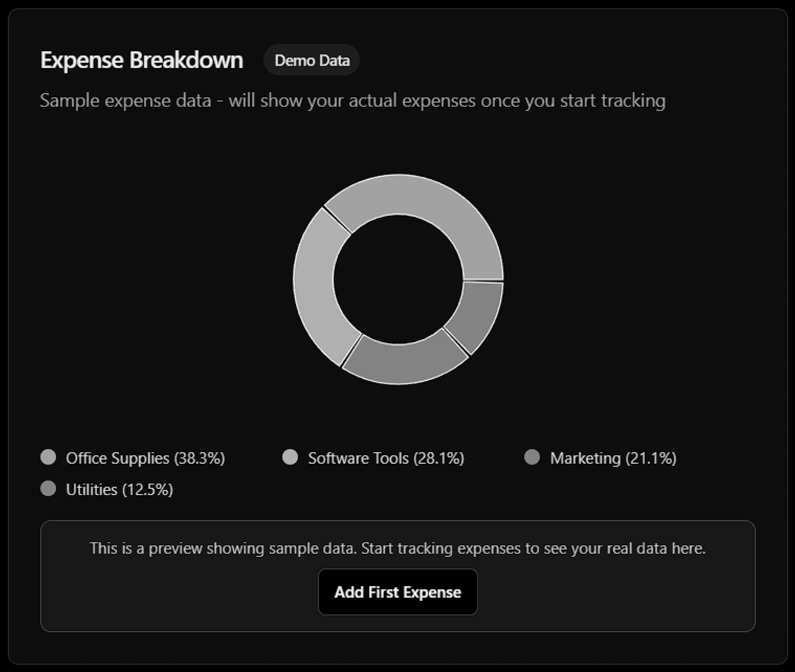Click the Expense Breakdown heading
Image resolution: width=795 pixels, height=672 pixels.
coord(141,60)
